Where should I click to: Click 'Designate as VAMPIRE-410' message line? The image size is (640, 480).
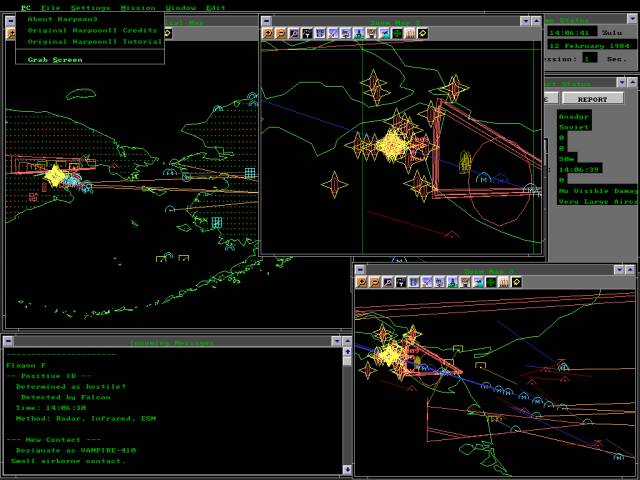tap(76, 450)
